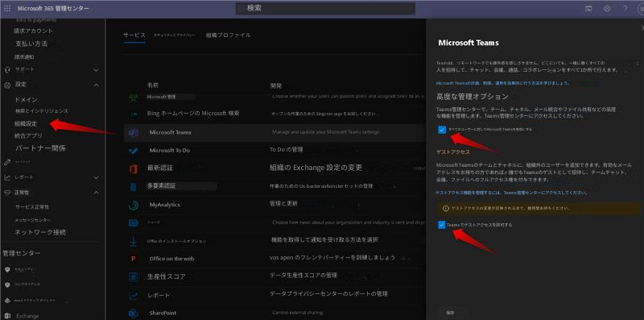Screen dimensions: 644x320
Task: Click the download icon for Office install options
Action: pos(133,242)
